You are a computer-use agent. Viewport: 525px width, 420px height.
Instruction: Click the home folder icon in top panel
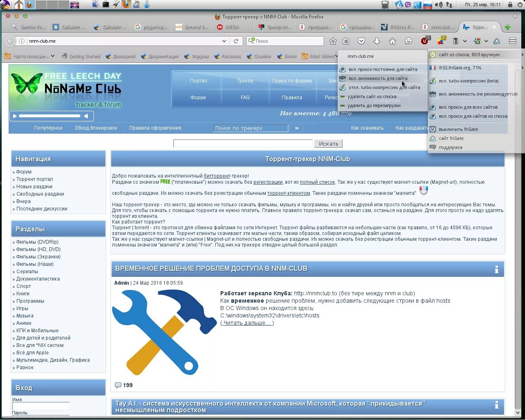18,5
